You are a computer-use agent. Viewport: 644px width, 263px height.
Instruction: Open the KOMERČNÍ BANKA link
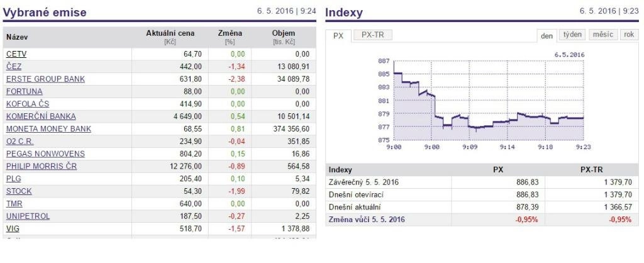coord(41,116)
